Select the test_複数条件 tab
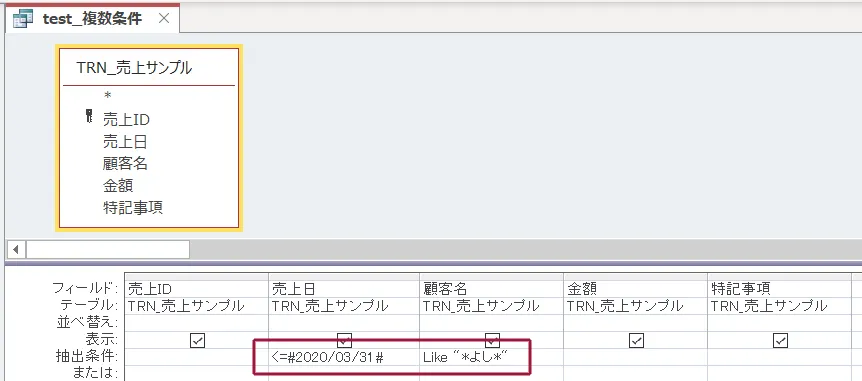The height and width of the screenshot is (381, 862). coord(92,19)
